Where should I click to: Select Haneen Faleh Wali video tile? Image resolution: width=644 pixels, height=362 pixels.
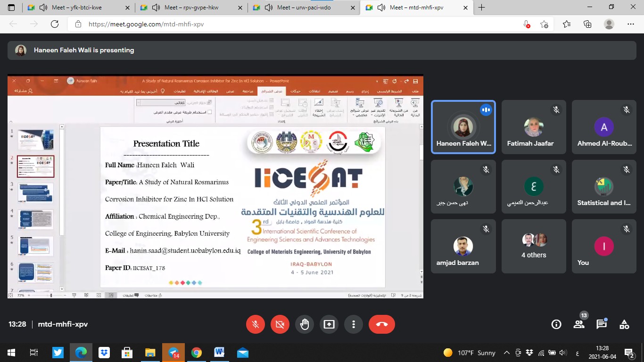pyautogui.click(x=463, y=127)
